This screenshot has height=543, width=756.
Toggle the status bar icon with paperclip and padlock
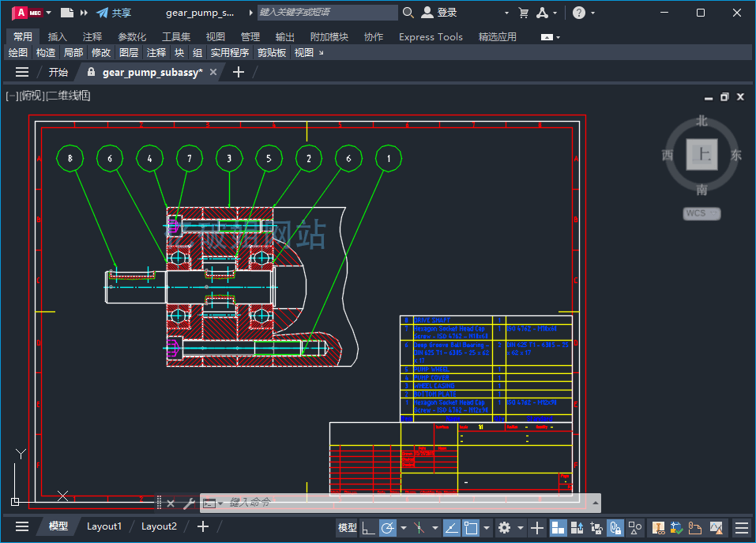[615, 528]
